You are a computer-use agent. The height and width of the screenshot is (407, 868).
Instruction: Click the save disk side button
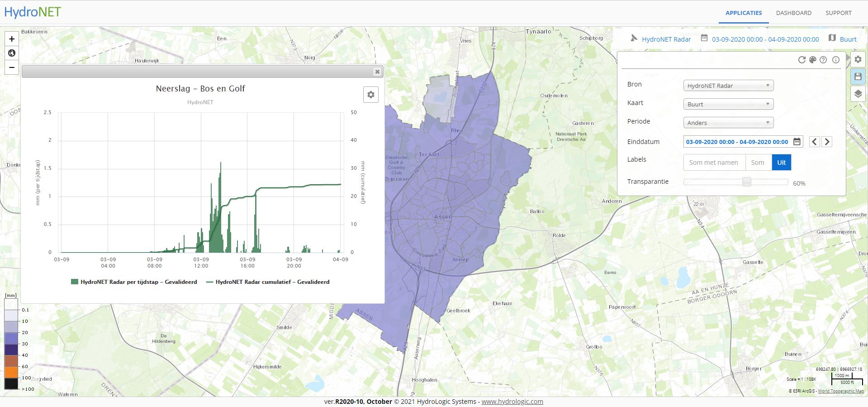(858, 77)
